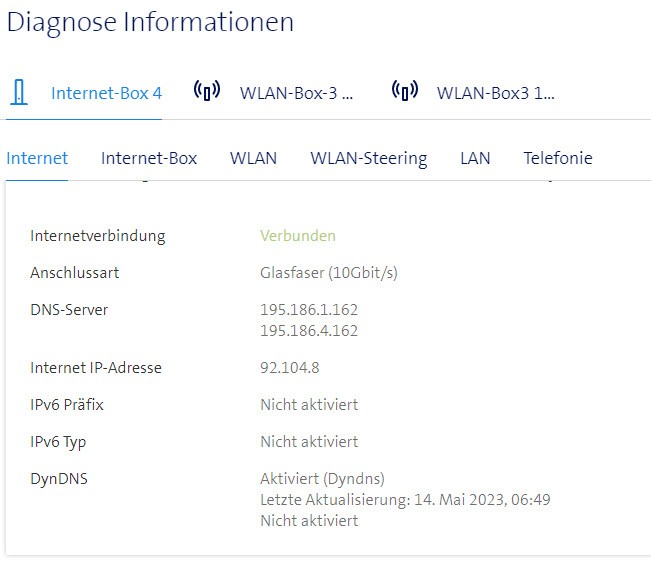Click the Diagnose Informationen heading
Viewport: 651px width, 562px height.
click(x=150, y=22)
